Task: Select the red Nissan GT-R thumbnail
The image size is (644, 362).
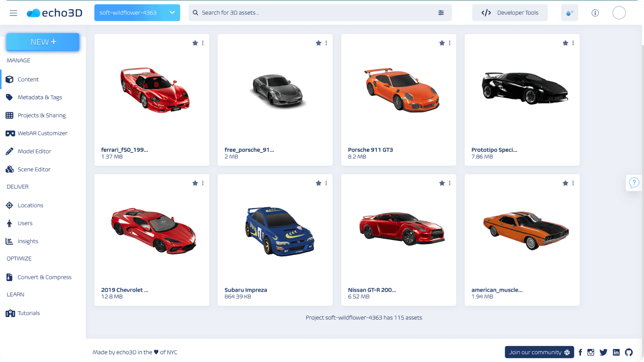Action: (x=402, y=229)
